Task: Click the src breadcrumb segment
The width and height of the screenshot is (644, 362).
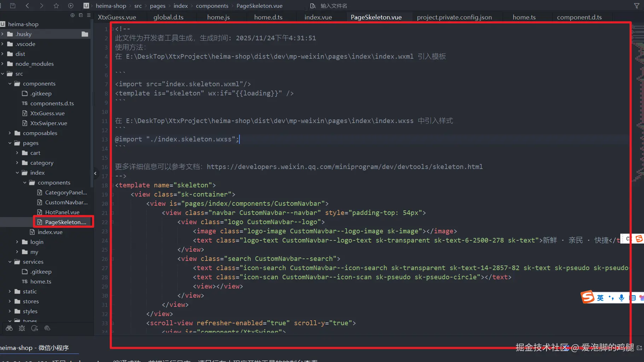Action: (x=138, y=6)
